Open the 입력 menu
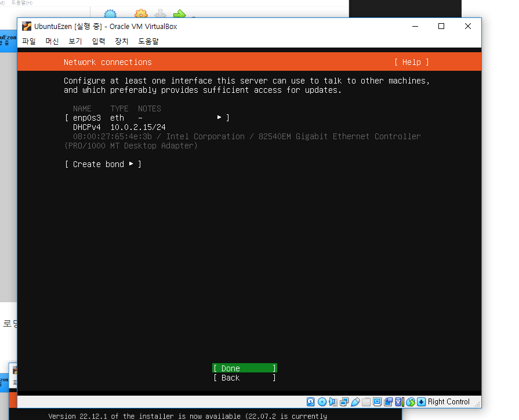This screenshot has width=519, height=420. (99, 41)
